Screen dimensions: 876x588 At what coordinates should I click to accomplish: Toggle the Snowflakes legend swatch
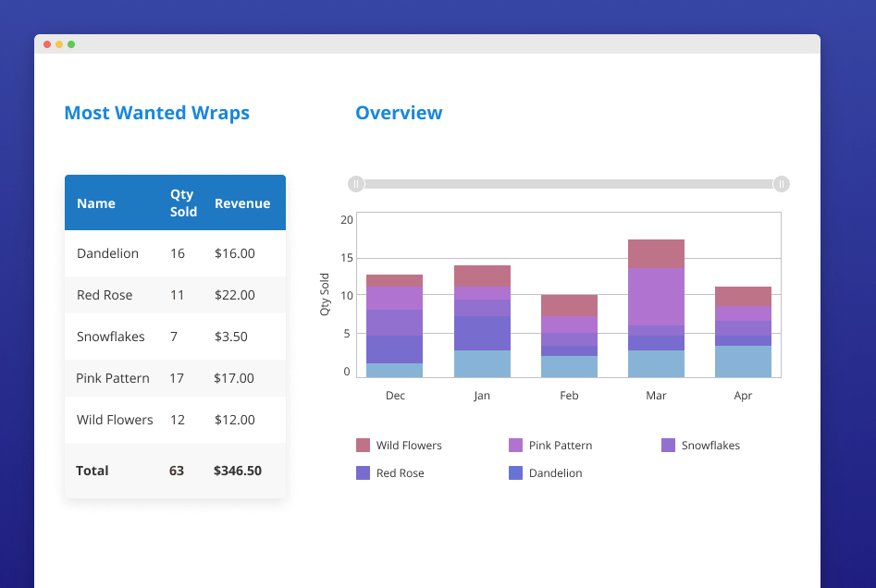pos(669,446)
